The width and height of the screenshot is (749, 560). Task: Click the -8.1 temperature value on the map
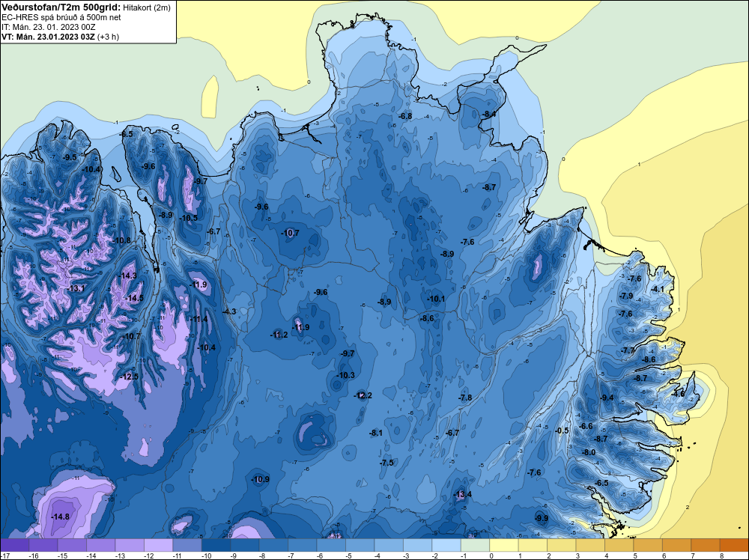click(x=376, y=433)
